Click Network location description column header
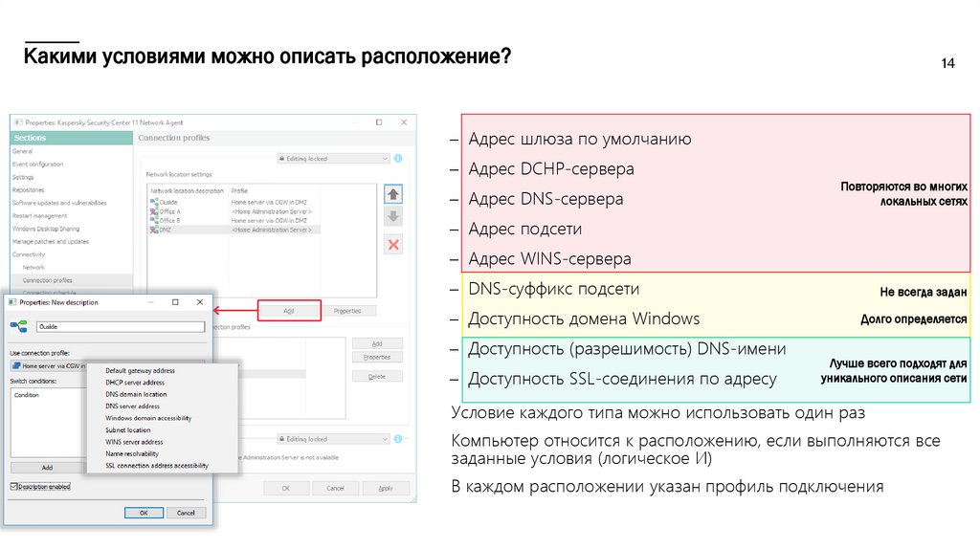This screenshot has height=549, width=980. tap(188, 191)
